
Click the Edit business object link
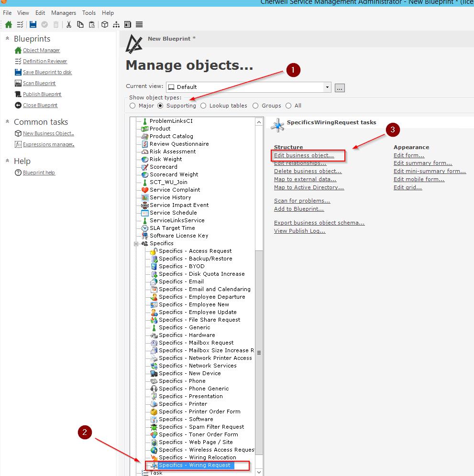[x=304, y=155]
